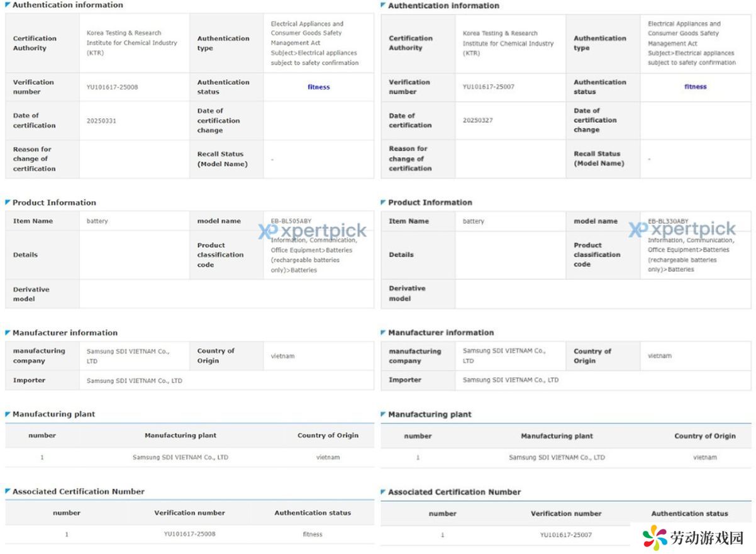Click the blue "fitness" status link for YU101617-25008

pos(318,87)
